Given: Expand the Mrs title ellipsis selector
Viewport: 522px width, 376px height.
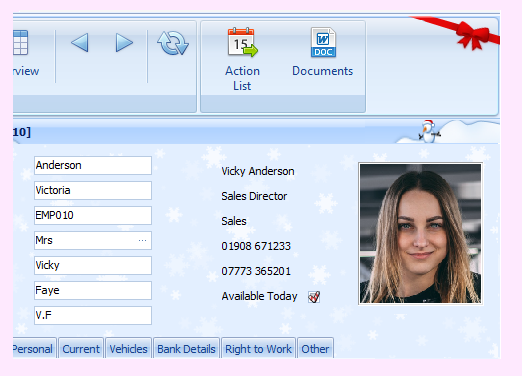Looking at the screenshot, I should pyautogui.click(x=143, y=240).
